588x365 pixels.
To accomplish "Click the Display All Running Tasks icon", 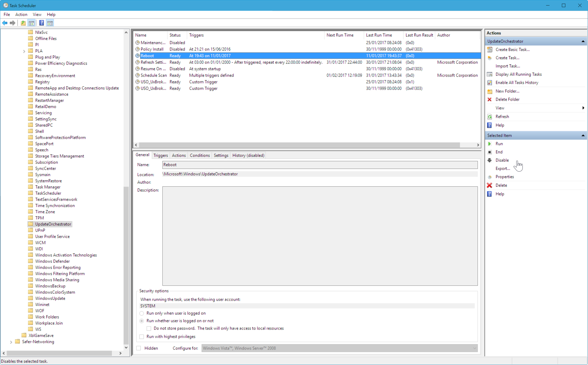I will click(490, 74).
